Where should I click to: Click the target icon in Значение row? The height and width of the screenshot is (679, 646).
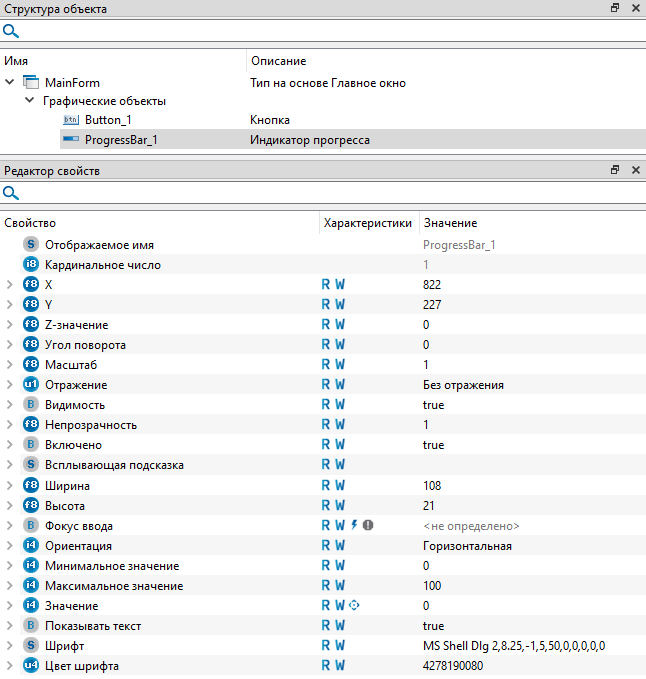click(354, 605)
